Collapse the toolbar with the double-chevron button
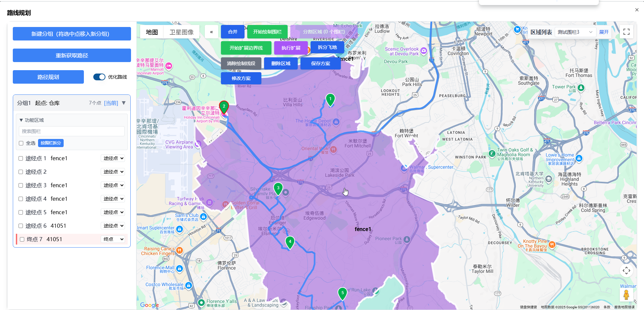 pos(212,32)
